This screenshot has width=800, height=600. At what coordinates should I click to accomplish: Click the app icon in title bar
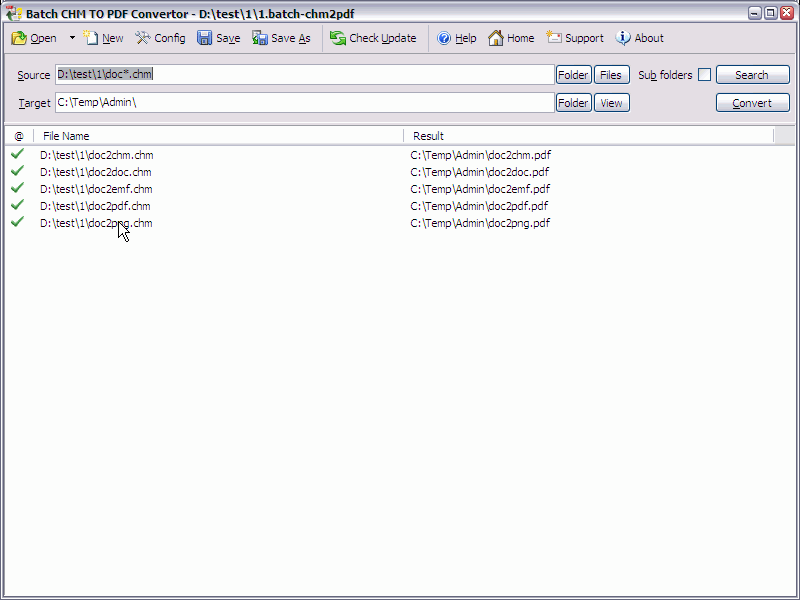[x=14, y=13]
